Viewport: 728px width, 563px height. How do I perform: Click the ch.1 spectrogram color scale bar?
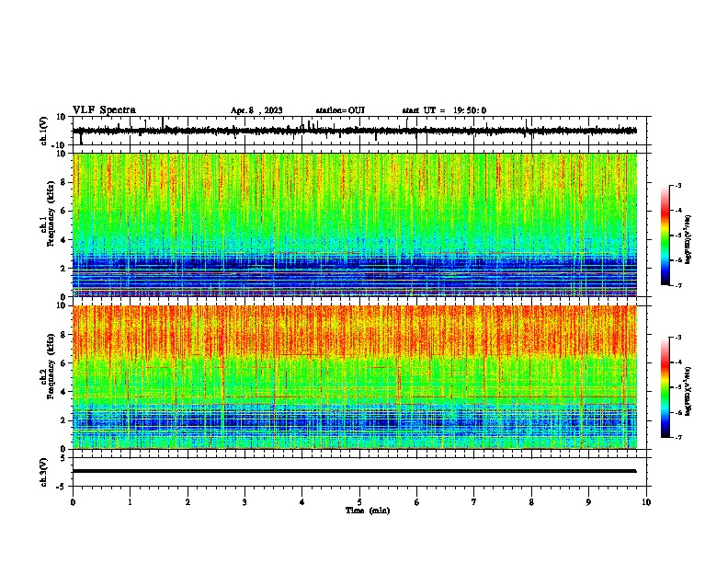coord(665,236)
